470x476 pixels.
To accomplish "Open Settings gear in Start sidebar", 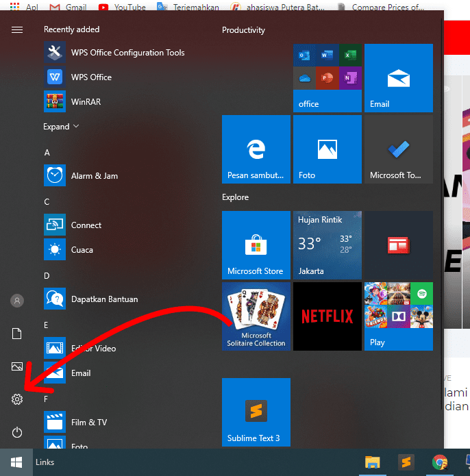I will pyautogui.click(x=17, y=399).
